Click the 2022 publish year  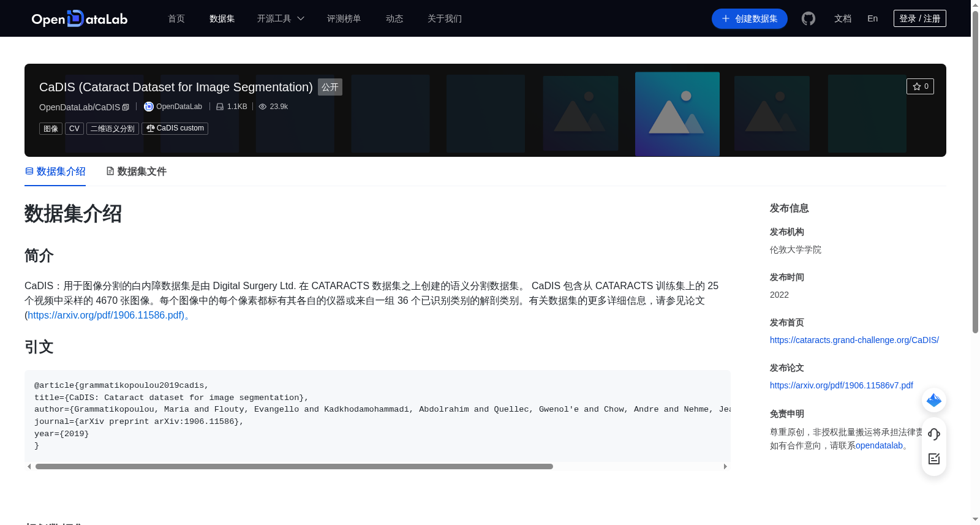[x=779, y=295]
